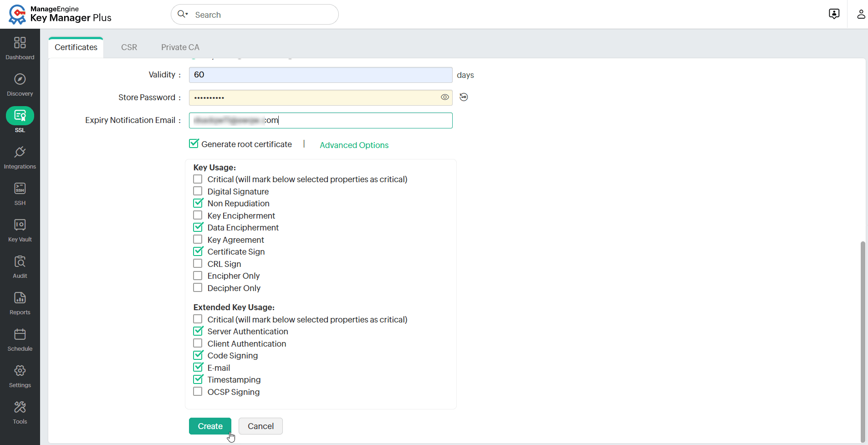Uncheck Certificate Sign option
This screenshot has height=445, width=868.
[198, 251]
